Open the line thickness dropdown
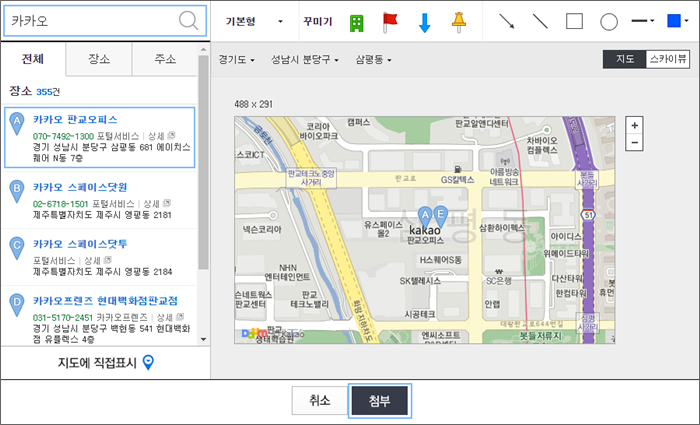The height and width of the screenshot is (425, 700). (643, 21)
